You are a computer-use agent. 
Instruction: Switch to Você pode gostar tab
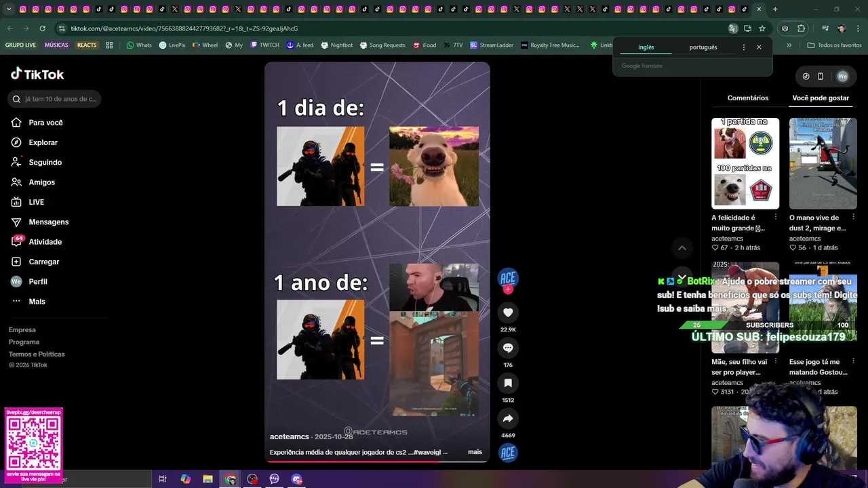821,98
